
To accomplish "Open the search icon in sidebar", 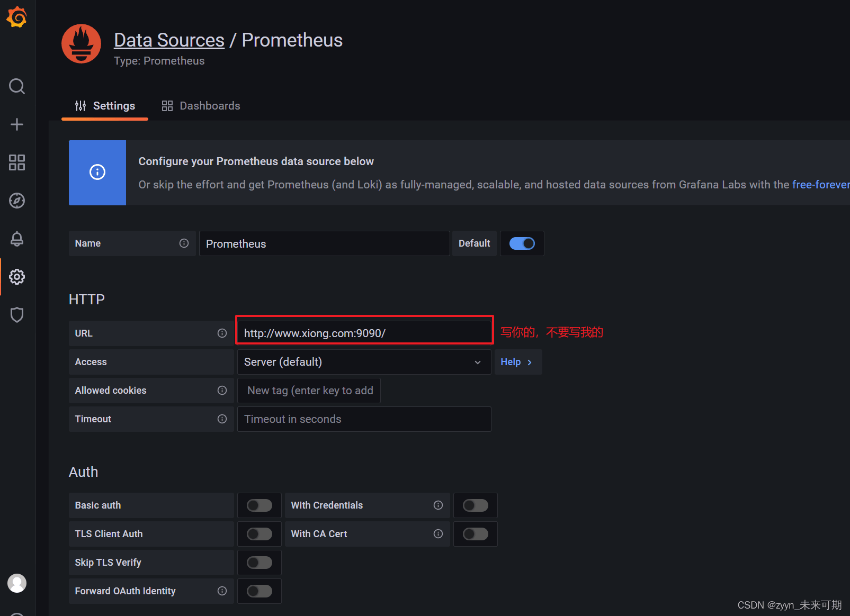I will [17, 86].
